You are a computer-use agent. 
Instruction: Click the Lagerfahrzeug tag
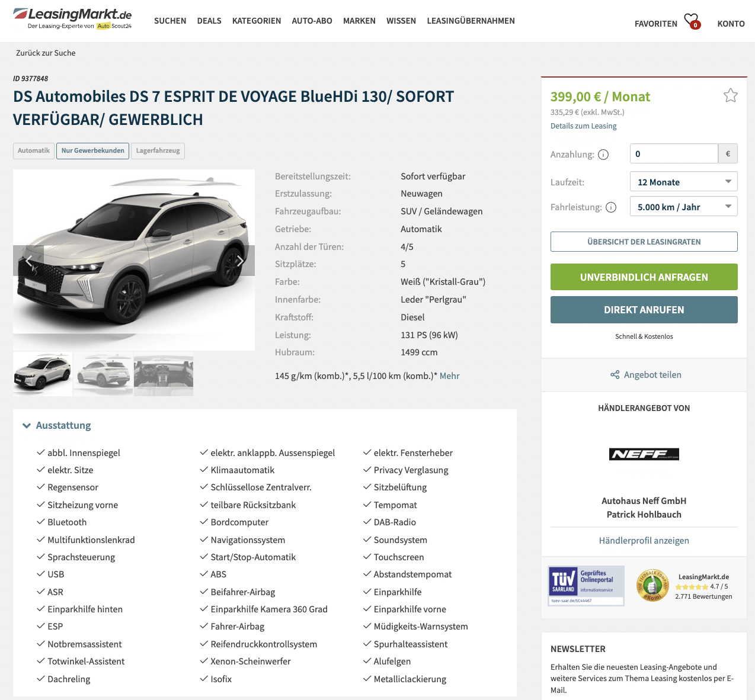pos(158,150)
